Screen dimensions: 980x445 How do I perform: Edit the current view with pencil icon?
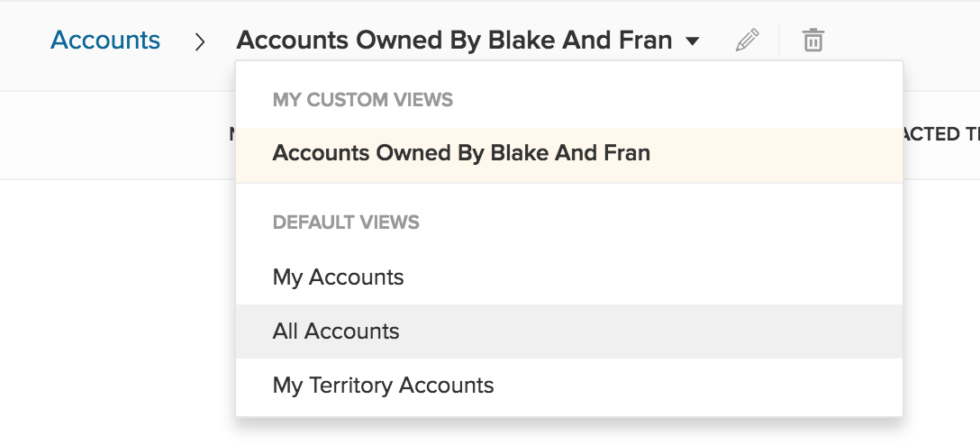(748, 41)
